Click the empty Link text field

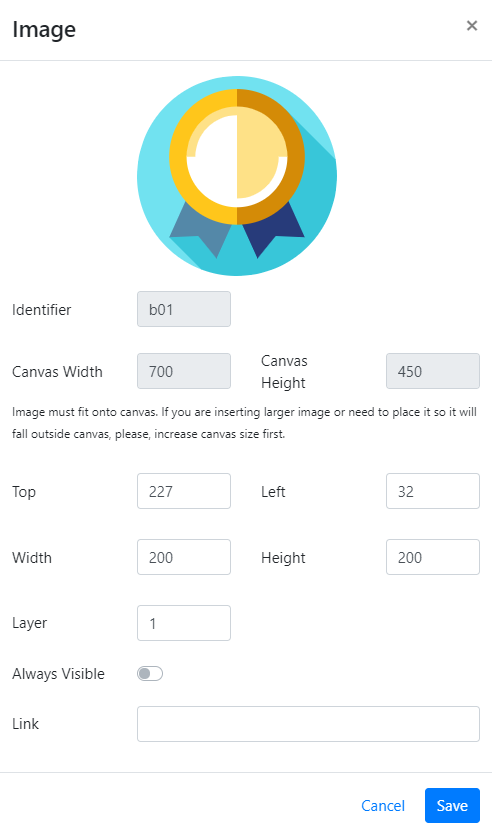point(309,724)
